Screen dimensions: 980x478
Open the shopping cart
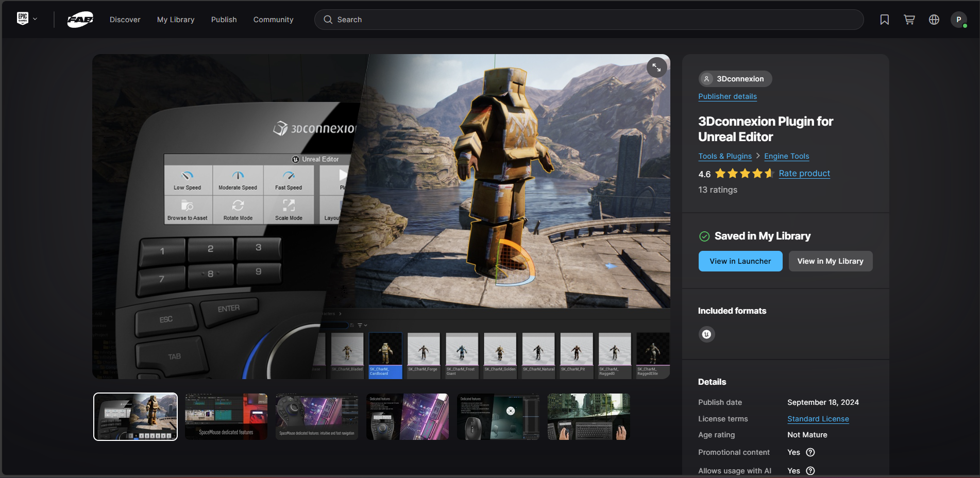click(909, 19)
